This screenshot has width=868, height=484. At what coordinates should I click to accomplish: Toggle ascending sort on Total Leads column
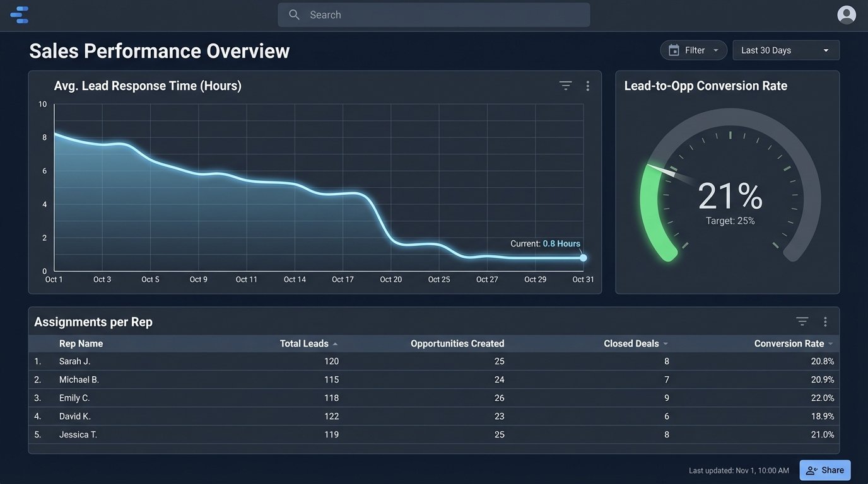tap(335, 344)
